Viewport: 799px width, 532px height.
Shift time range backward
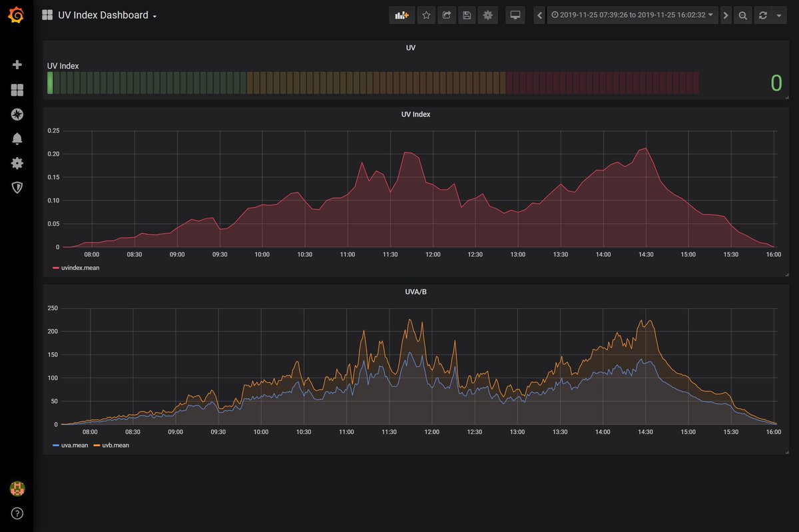click(x=540, y=15)
